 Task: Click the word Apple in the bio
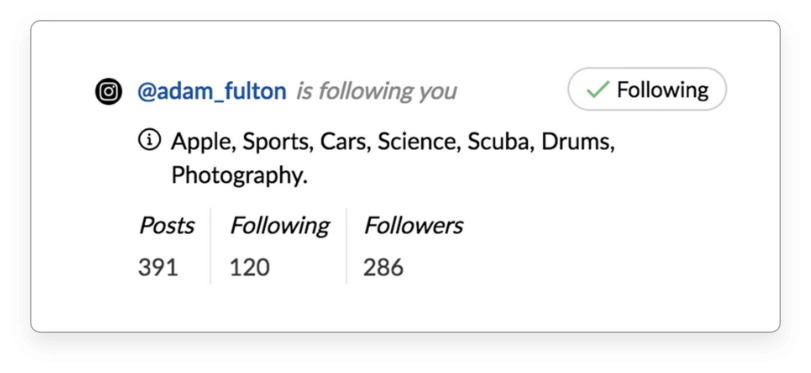[x=203, y=142]
